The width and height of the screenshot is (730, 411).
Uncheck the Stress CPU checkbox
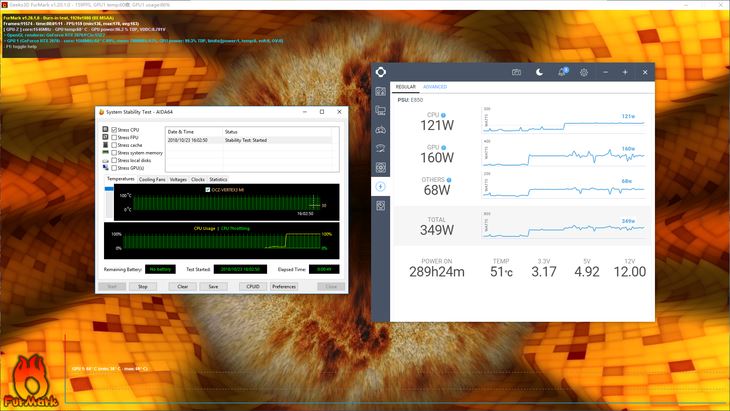(114, 130)
